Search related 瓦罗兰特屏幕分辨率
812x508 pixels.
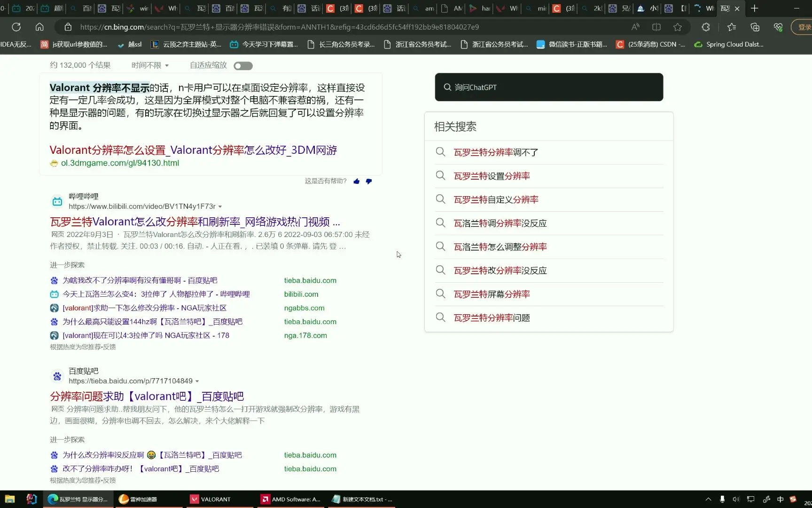pos(492,294)
